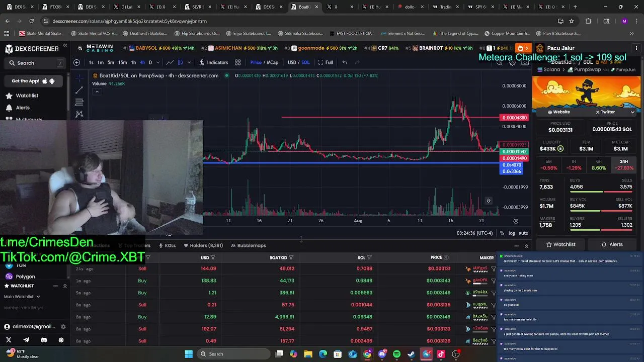Open the Apple app download icon
The width and height of the screenshot is (644, 362).
pos(44,81)
